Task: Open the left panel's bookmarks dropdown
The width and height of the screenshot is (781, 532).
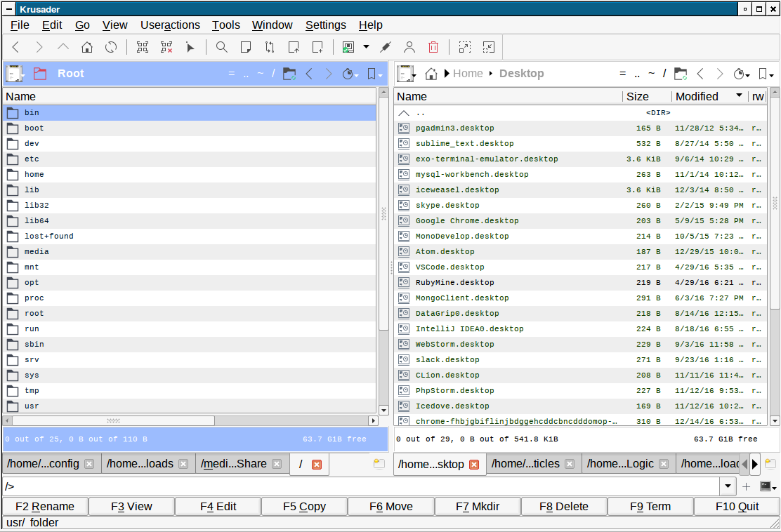Action: 374,74
